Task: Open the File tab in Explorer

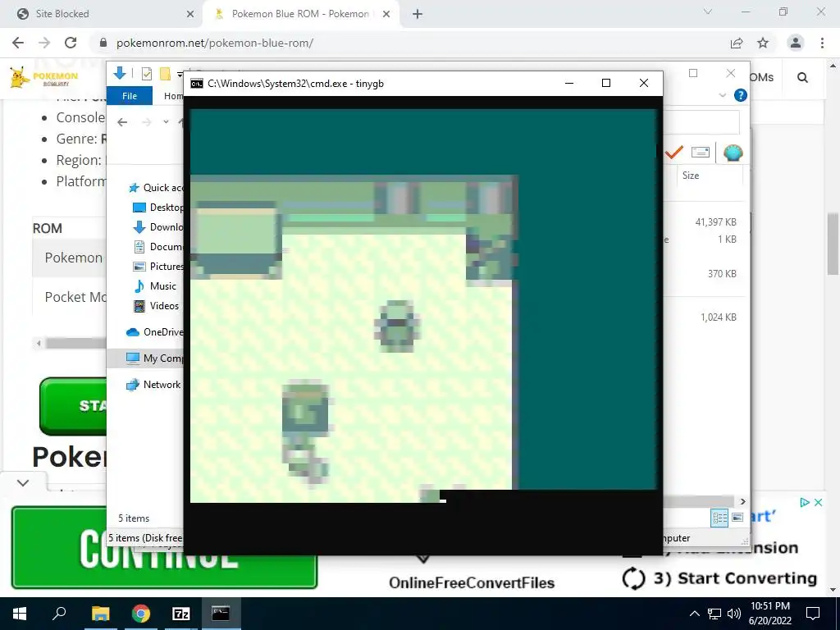Action: point(130,96)
